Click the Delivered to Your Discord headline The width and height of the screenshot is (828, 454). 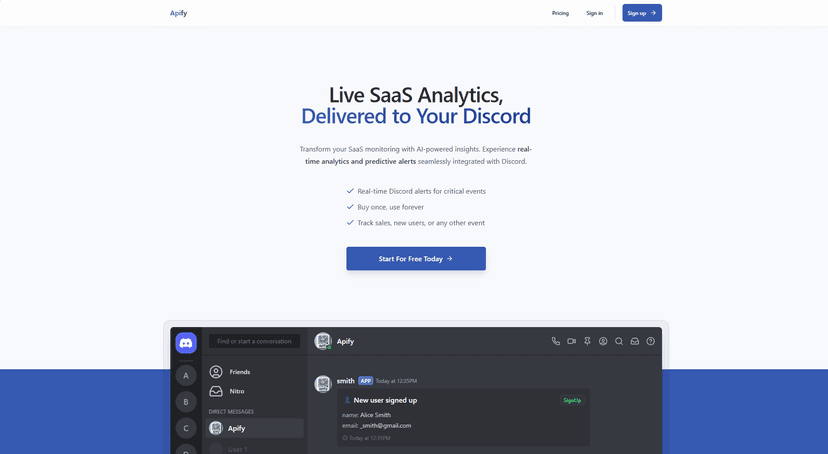click(x=416, y=116)
